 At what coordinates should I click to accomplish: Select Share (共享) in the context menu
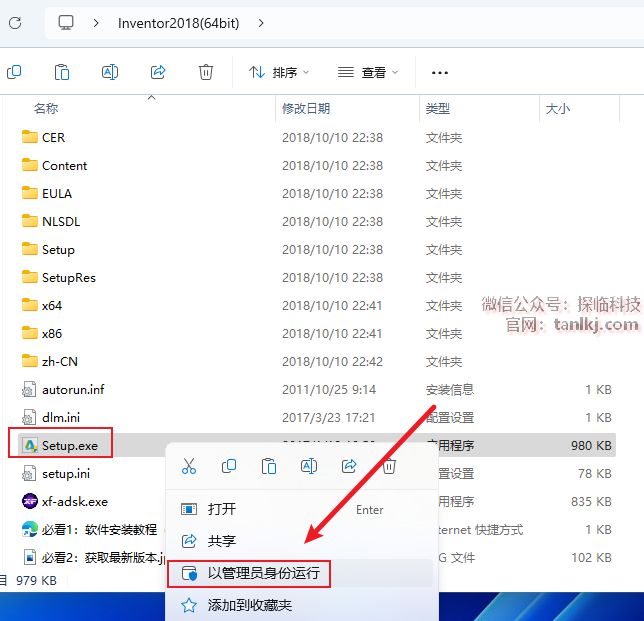tap(222, 541)
